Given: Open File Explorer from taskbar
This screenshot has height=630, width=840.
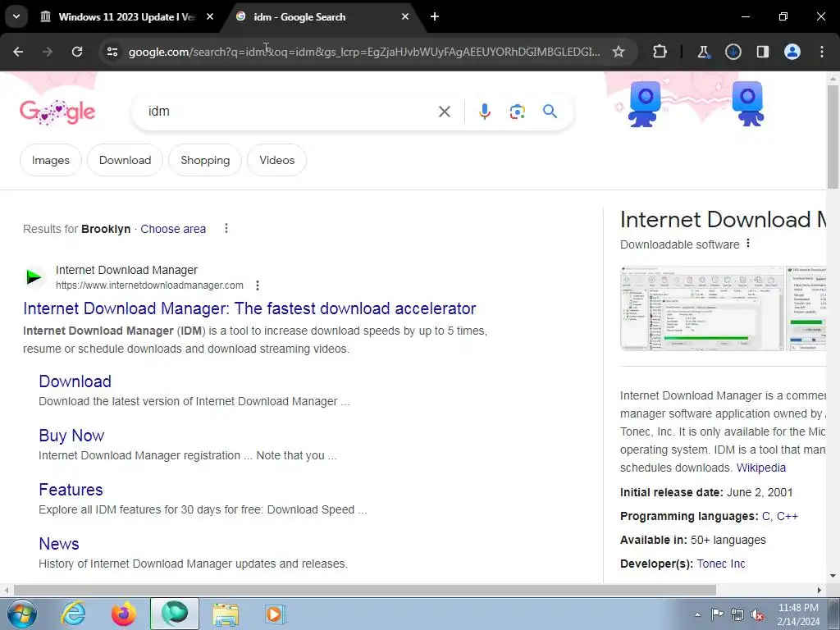Looking at the screenshot, I should [x=226, y=614].
